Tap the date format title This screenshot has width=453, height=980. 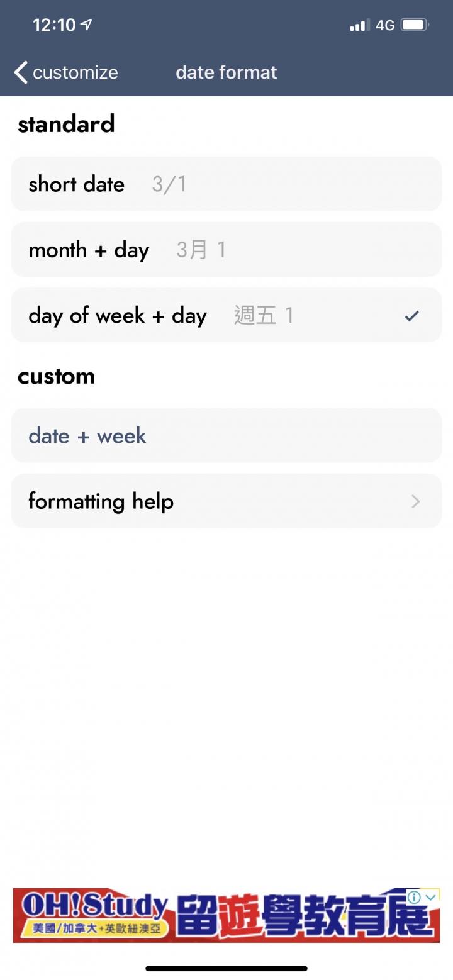coord(226,72)
